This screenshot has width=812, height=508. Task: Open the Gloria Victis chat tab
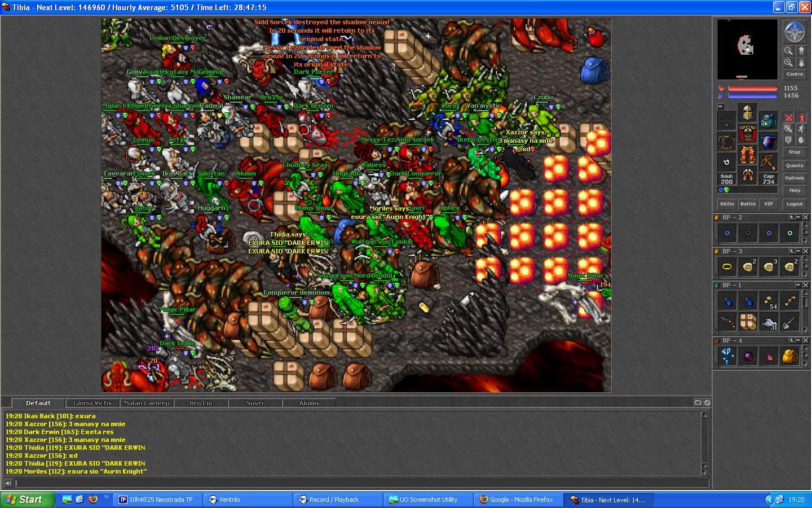(x=92, y=403)
